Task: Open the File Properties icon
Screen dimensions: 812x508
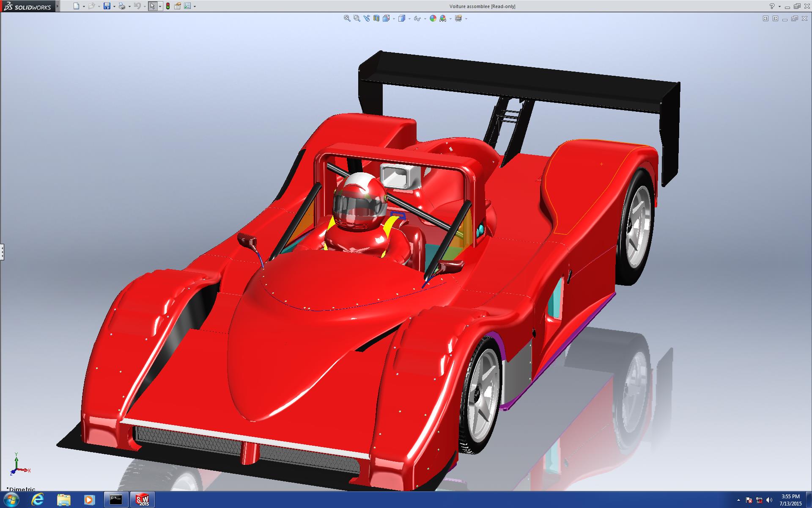Action: (178, 6)
